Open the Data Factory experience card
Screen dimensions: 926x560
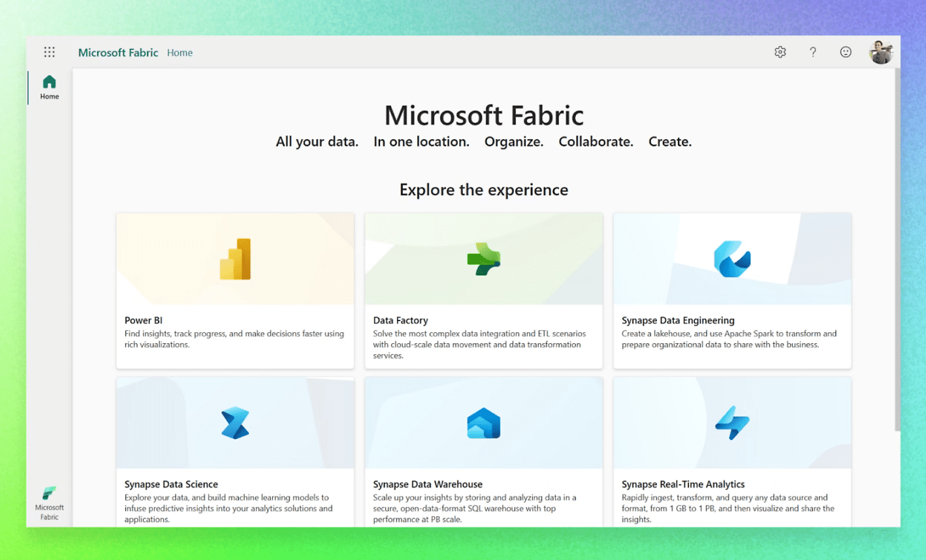click(483, 290)
